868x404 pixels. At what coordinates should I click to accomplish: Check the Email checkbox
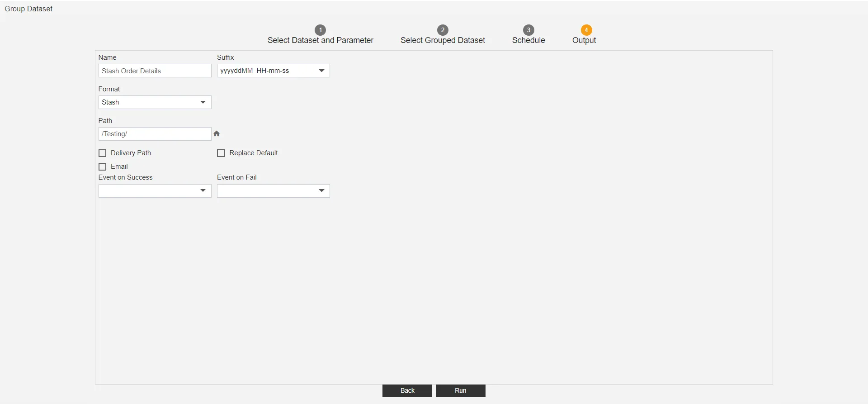pyautogui.click(x=103, y=167)
